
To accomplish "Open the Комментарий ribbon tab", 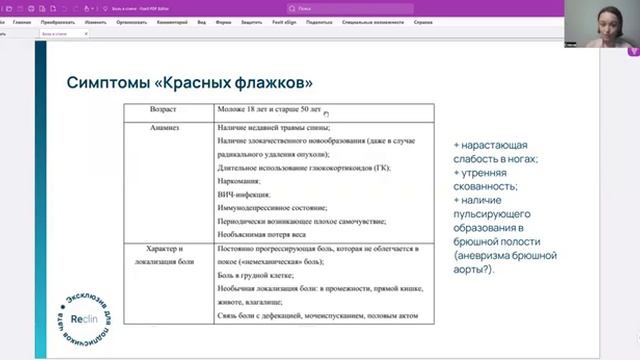I will (172, 22).
